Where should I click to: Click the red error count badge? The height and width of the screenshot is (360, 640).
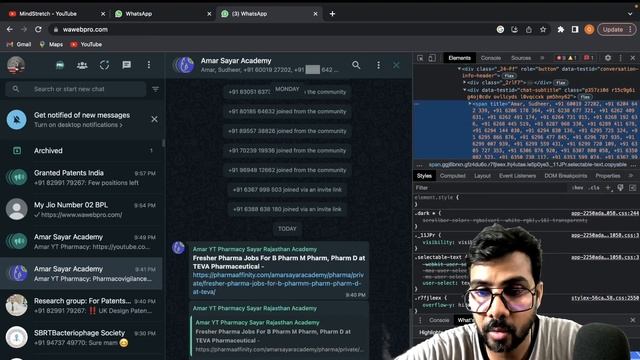(561, 58)
